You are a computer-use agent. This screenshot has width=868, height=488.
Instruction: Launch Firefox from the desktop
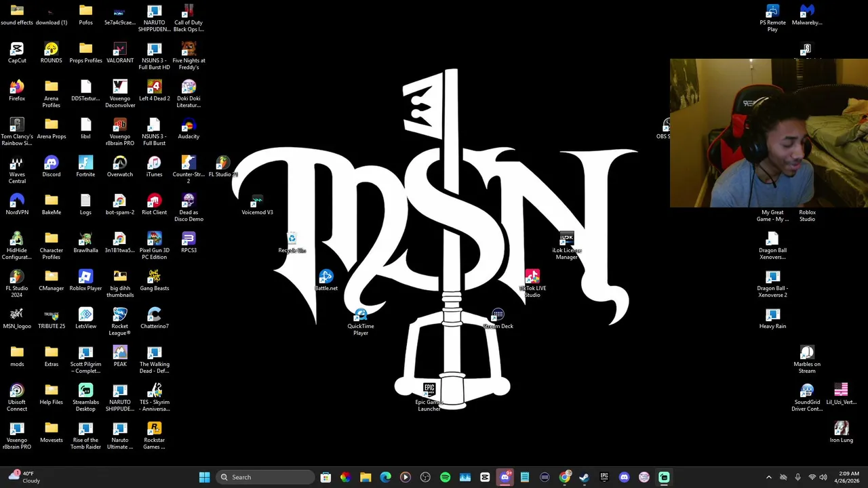point(17,91)
